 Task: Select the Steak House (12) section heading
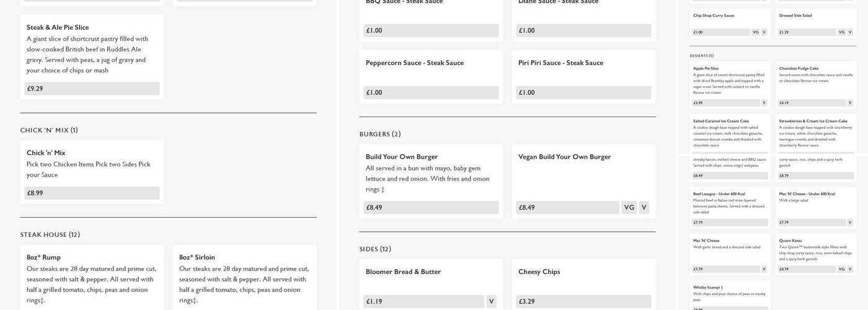50,235
